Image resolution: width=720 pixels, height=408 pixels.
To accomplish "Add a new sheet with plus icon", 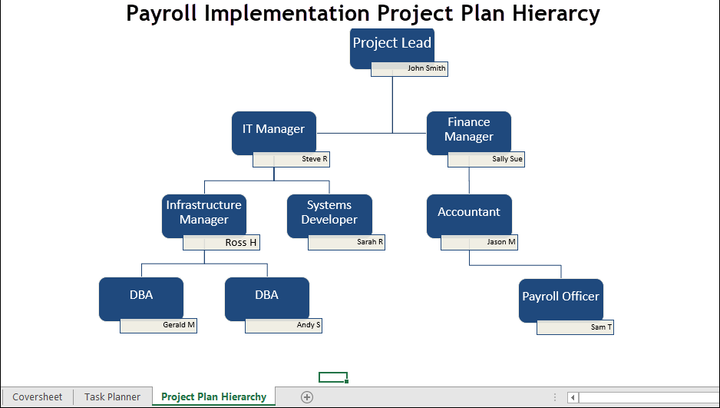I will (307, 397).
